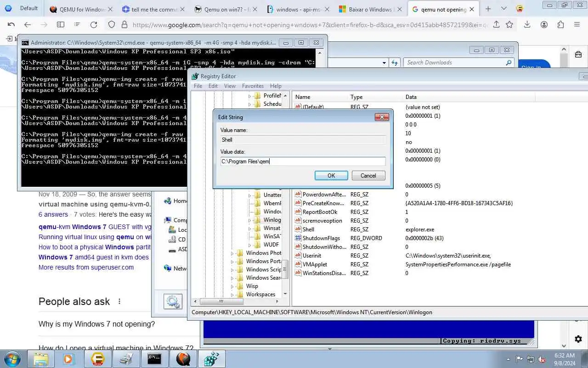Click the registry tree horizontal scrollbar right arrow
The width and height of the screenshot is (588, 368).
pyautogui.click(x=277, y=302)
